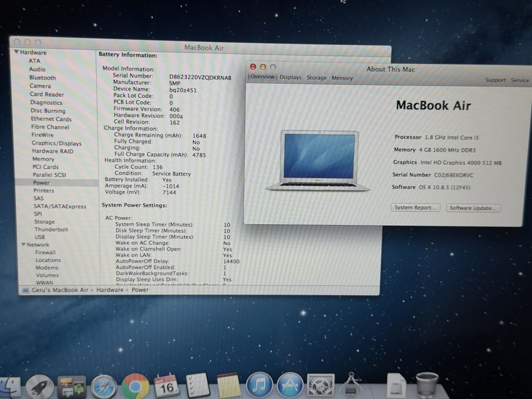Select Thunderbolt in the sidebar
The width and height of the screenshot is (532, 399).
[x=51, y=229]
